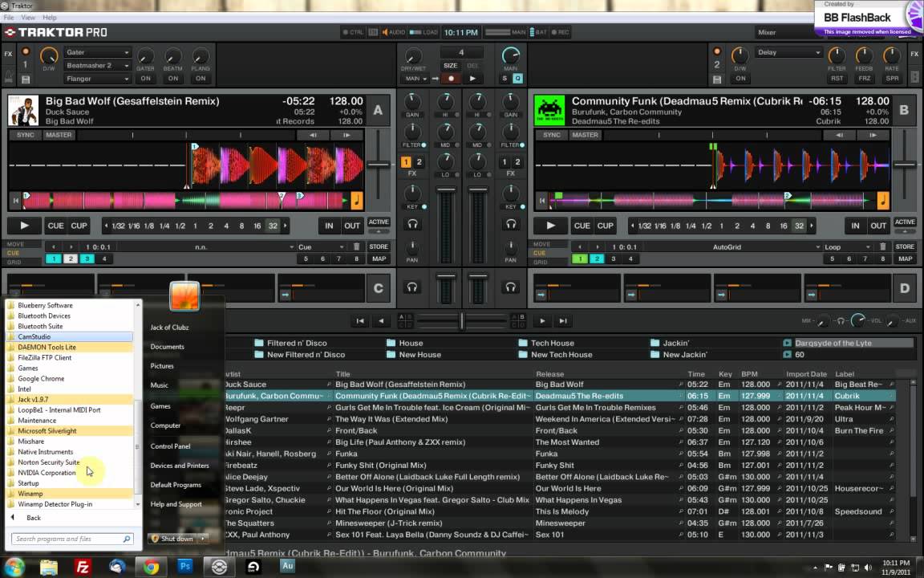Open Control Panel from Start menu
This screenshot has width=924, height=578.
click(170, 446)
